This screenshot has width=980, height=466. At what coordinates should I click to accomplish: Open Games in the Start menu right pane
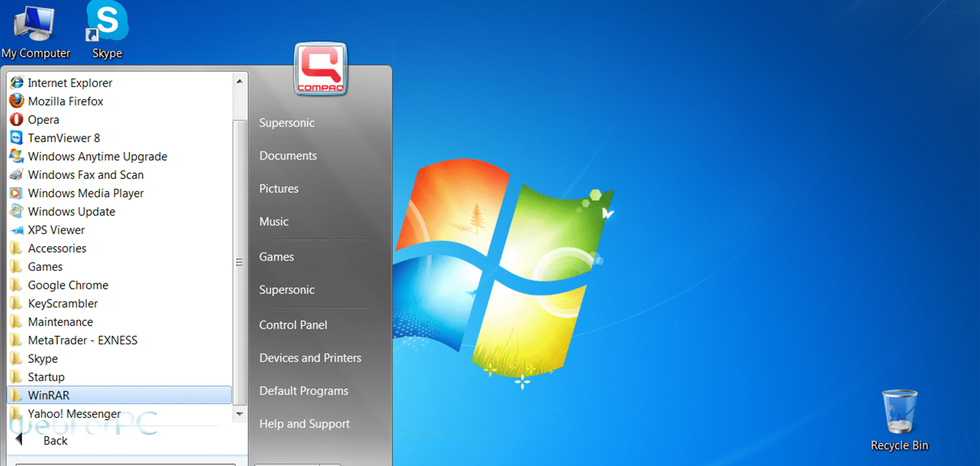click(x=276, y=256)
